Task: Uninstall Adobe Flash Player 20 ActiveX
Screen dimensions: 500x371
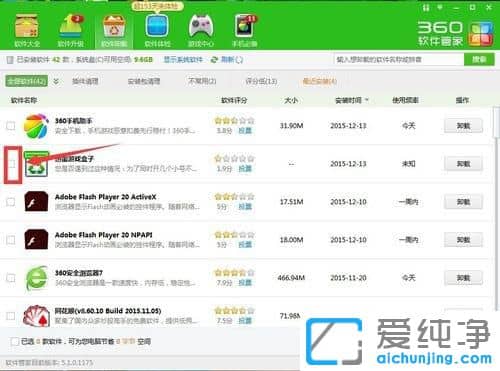Action: [x=463, y=202]
